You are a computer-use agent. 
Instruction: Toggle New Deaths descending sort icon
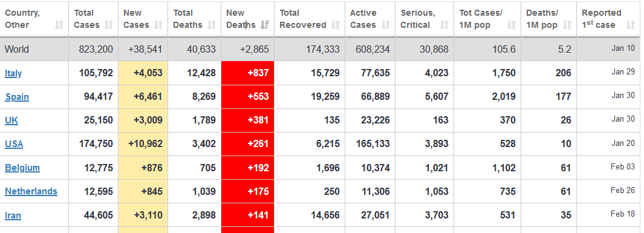click(x=265, y=25)
